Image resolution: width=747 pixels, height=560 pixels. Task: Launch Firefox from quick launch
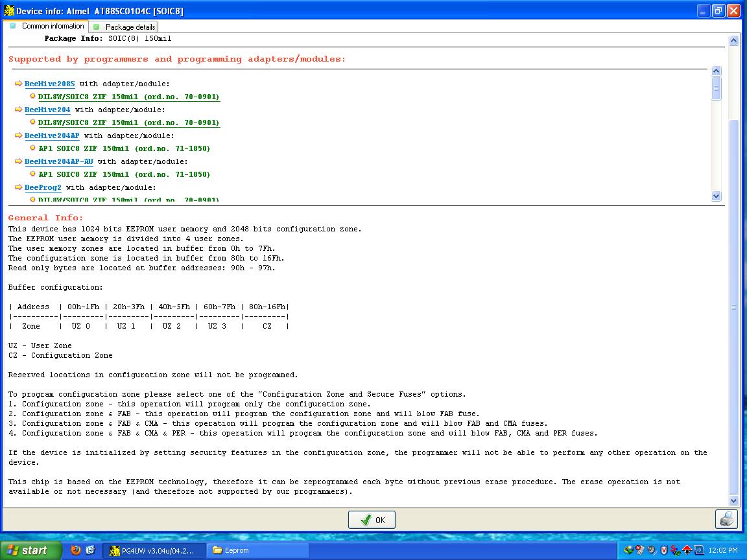[x=75, y=550]
